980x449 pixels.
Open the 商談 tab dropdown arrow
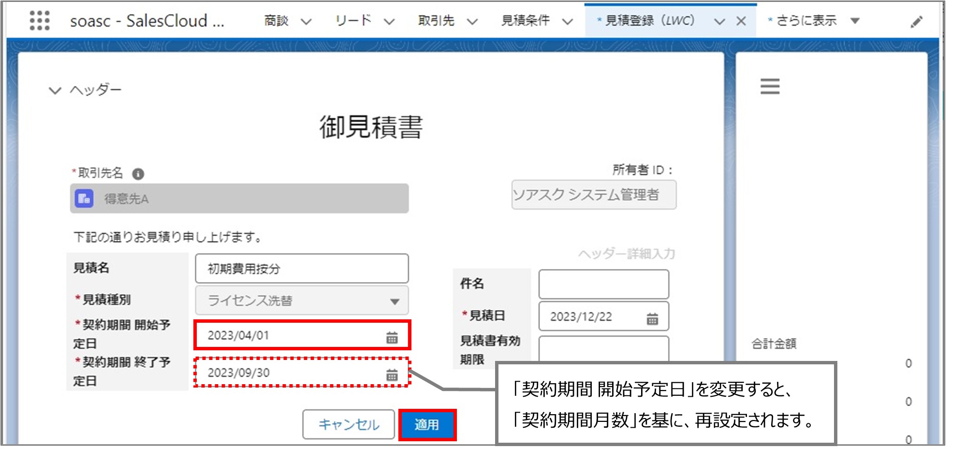tap(306, 21)
